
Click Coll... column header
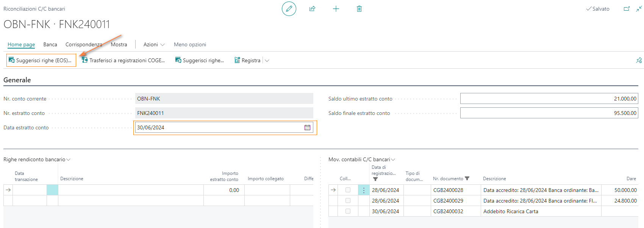click(345, 179)
